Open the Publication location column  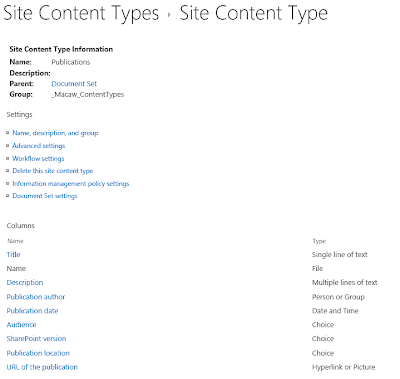point(38,353)
